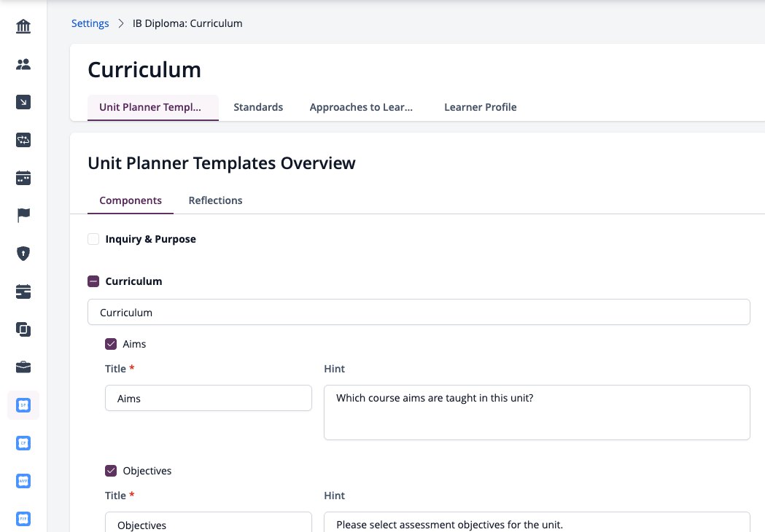The image size is (765, 532).
Task: Click the IB Diploma: Curriculum breadcrumb
Action: tap(187, 23)
